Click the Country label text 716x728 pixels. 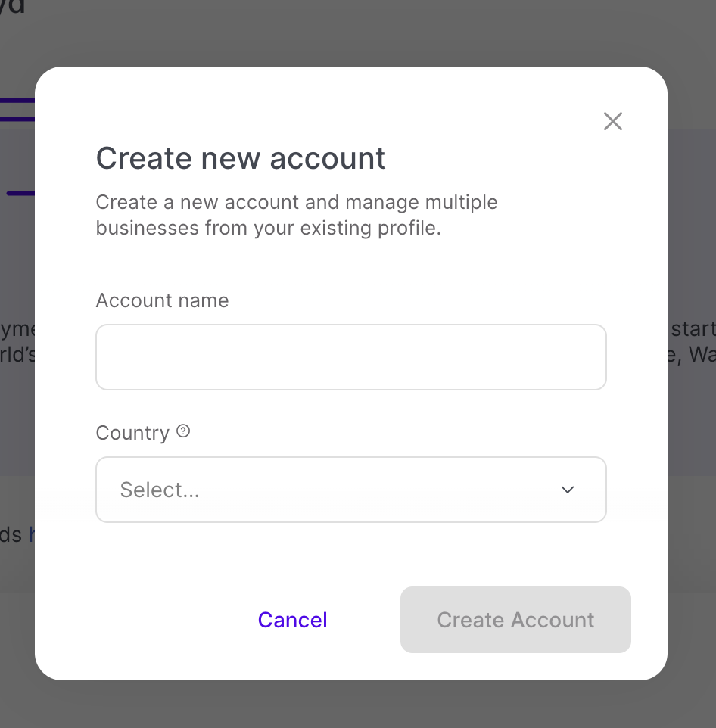point(132,433)
